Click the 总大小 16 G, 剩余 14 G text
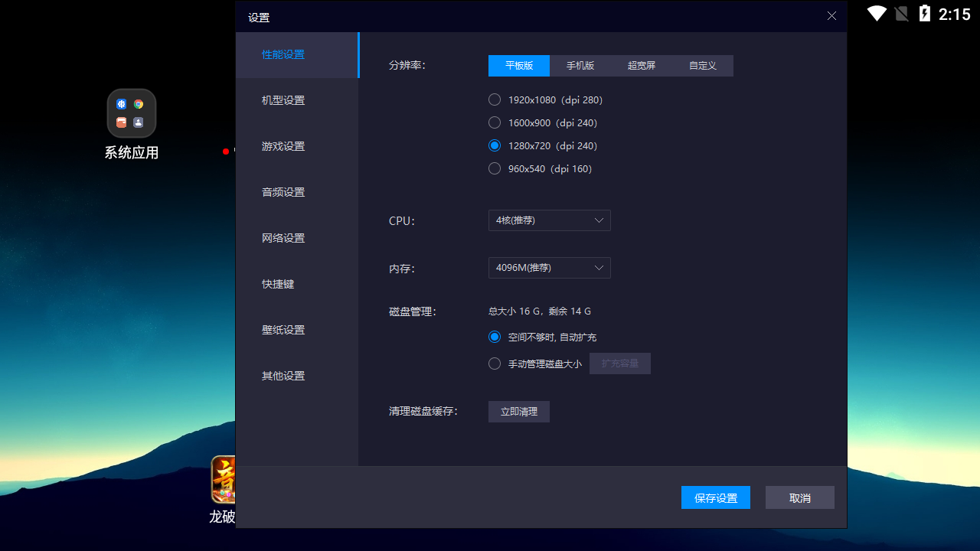 (x=540, y=311)
